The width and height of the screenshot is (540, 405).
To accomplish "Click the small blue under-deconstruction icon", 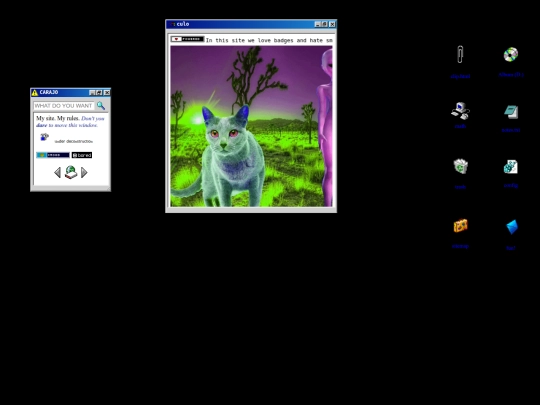I will (x=44, y=137).
